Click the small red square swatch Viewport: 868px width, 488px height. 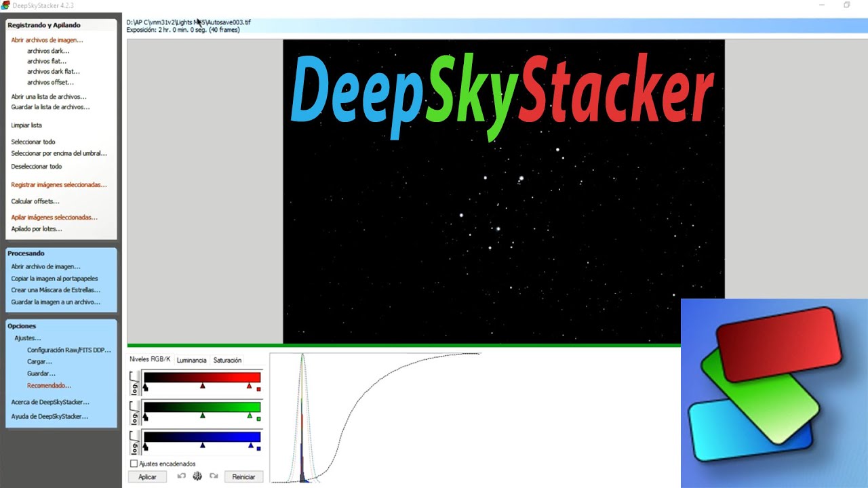point(258,389)
